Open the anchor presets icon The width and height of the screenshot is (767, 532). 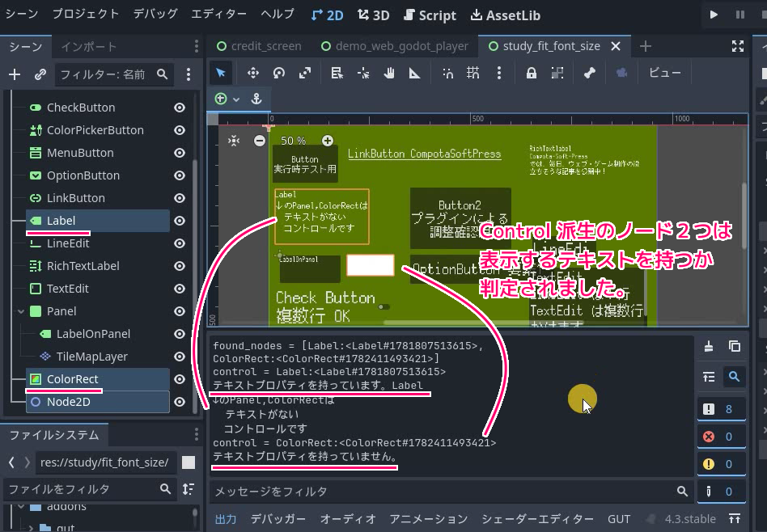coord(256,99)
